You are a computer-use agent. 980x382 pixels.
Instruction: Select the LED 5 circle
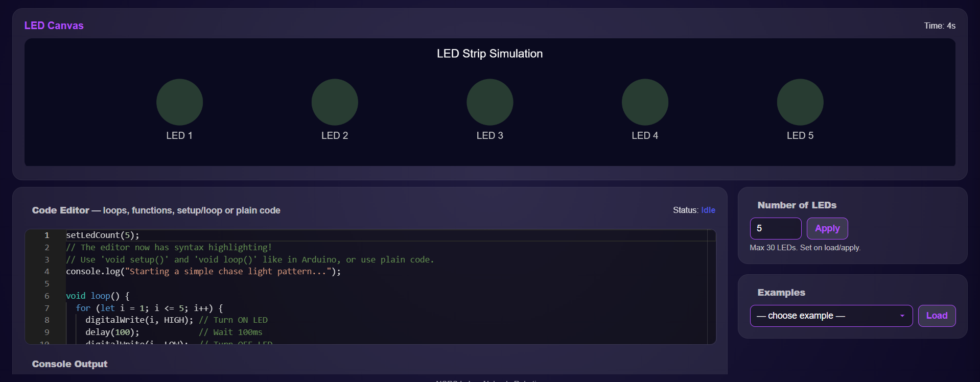coord(800,102)
